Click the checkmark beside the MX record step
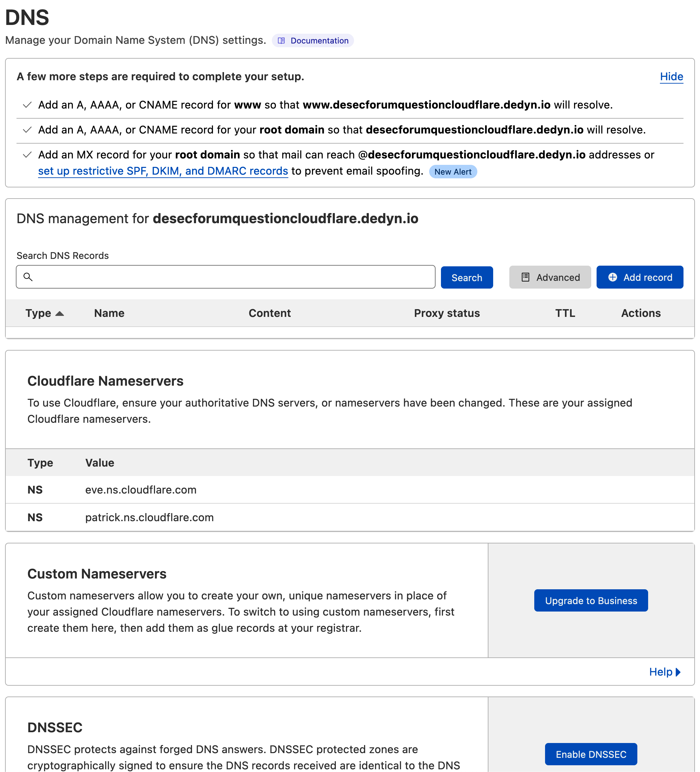This screenshot has height=772, width=700. [27, 155]
